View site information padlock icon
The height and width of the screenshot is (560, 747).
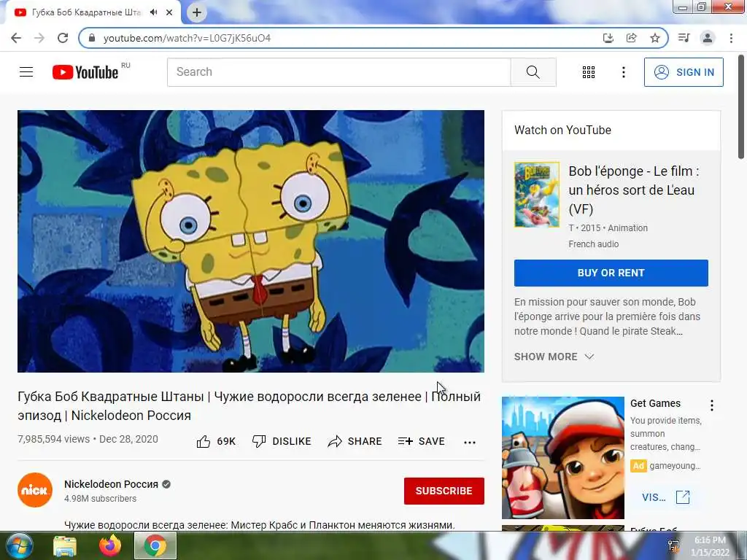pyautogui.click(x=93, y=38)
